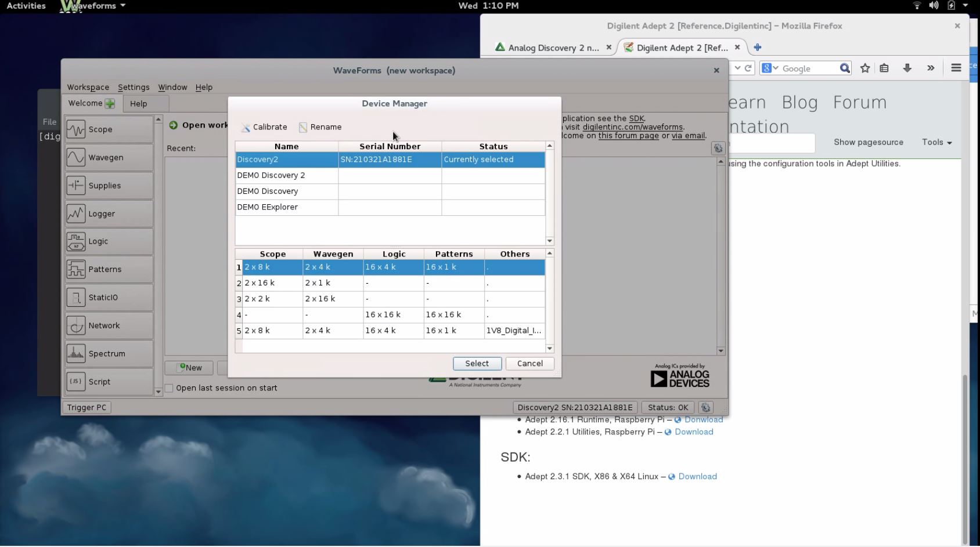The image size is (980, 547).
Task: Open Firefox URL history dropdown arrow
Action: click(x=737, y=68)
